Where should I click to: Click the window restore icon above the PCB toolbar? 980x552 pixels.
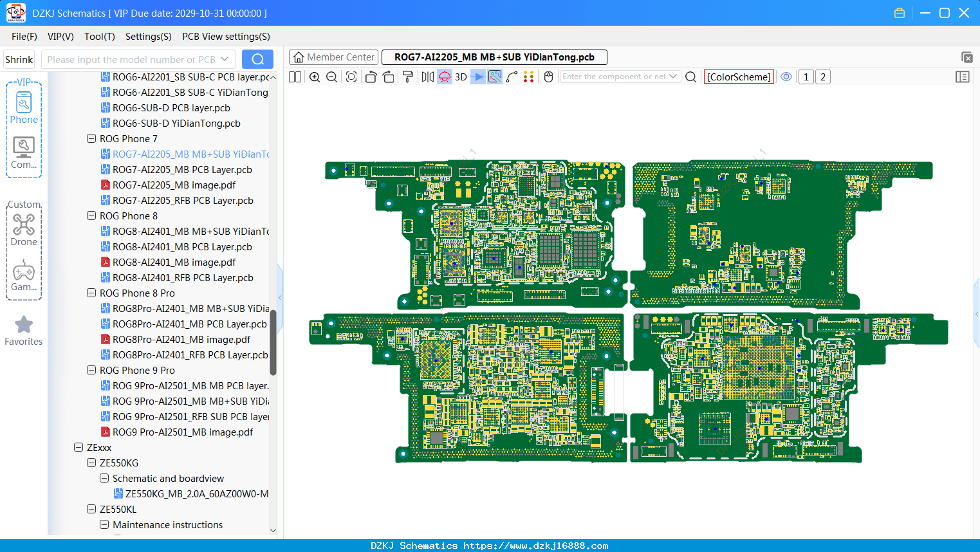[966, 57]
